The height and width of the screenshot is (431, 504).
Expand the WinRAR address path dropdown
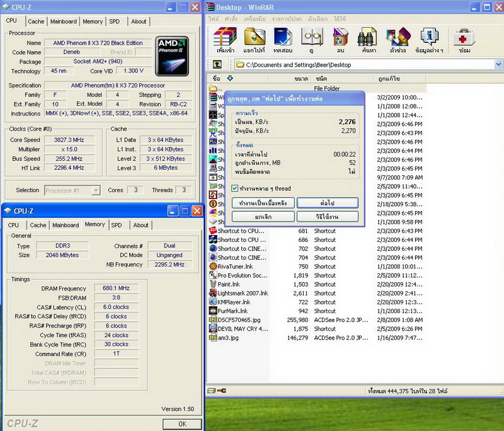point(498,65)
